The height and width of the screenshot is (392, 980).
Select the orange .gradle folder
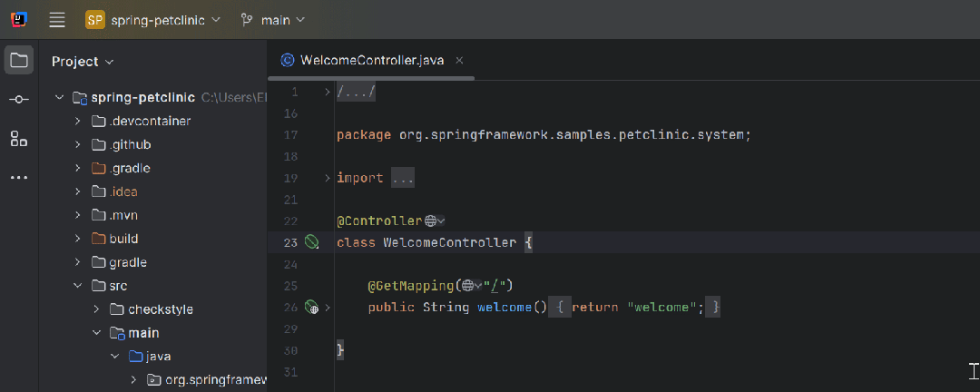point(153,168)
